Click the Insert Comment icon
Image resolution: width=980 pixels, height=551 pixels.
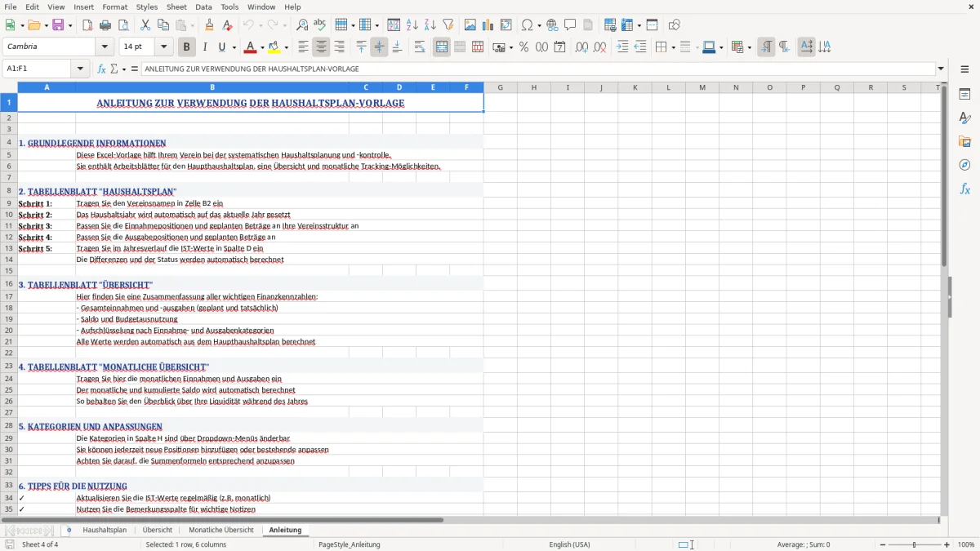point(570,24)
